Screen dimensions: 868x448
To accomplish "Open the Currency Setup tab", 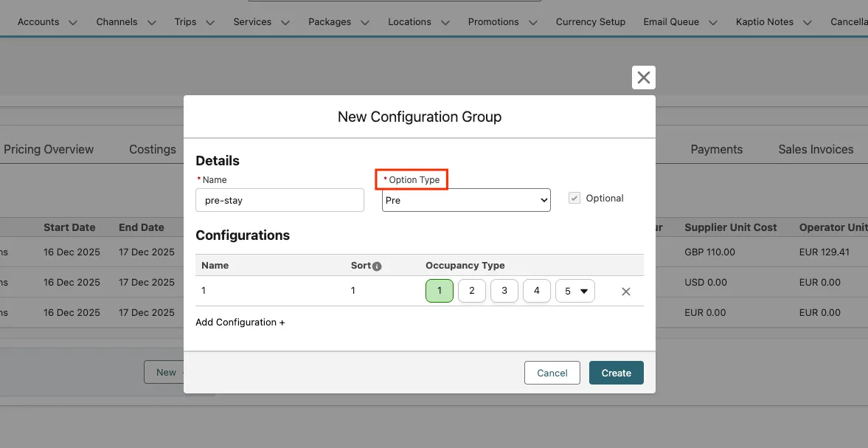I will click(590, 22).
